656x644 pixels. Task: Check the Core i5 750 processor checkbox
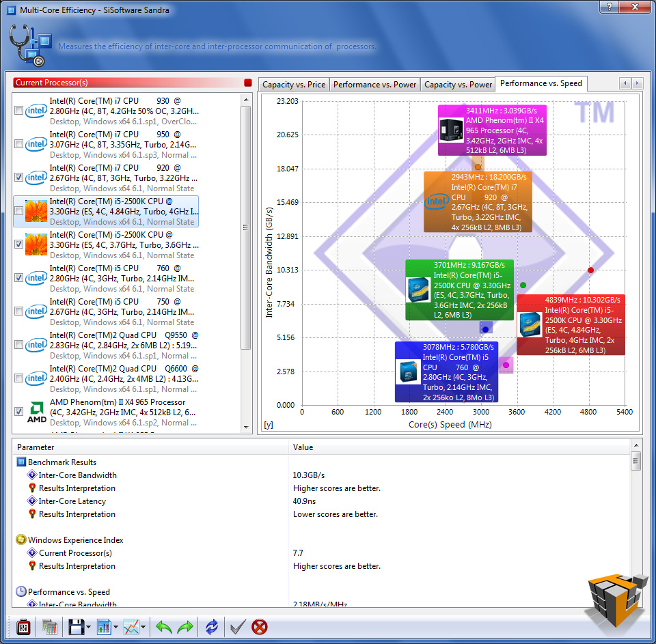[x=18, y=311]
